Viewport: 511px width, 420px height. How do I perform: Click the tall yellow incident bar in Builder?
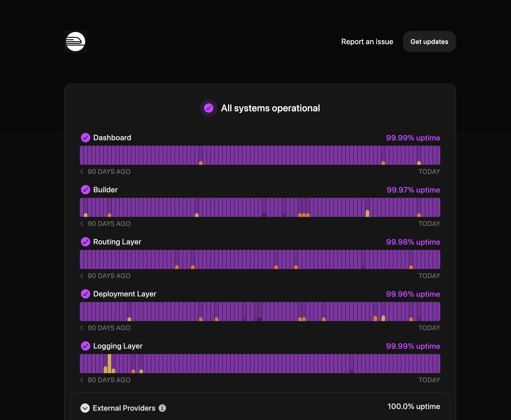click(x=367, y=213)
